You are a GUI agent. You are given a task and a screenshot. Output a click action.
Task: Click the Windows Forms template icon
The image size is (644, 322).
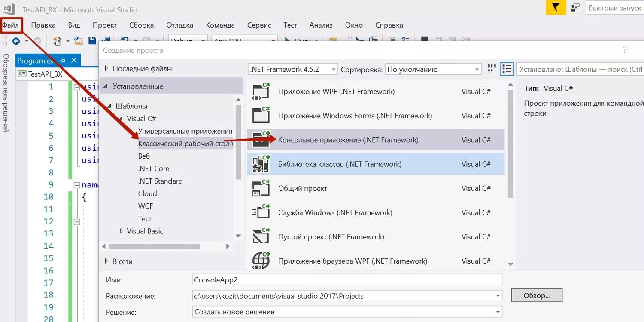coord(260,116)
